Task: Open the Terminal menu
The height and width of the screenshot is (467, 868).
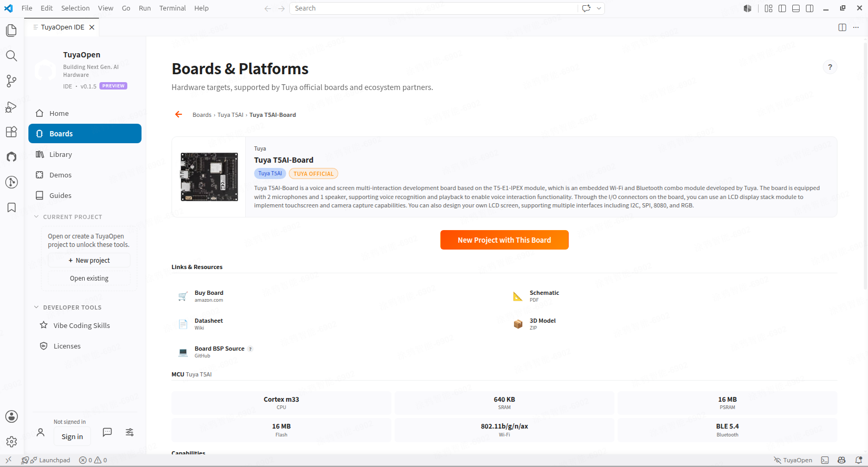Action: coord(173,8)
